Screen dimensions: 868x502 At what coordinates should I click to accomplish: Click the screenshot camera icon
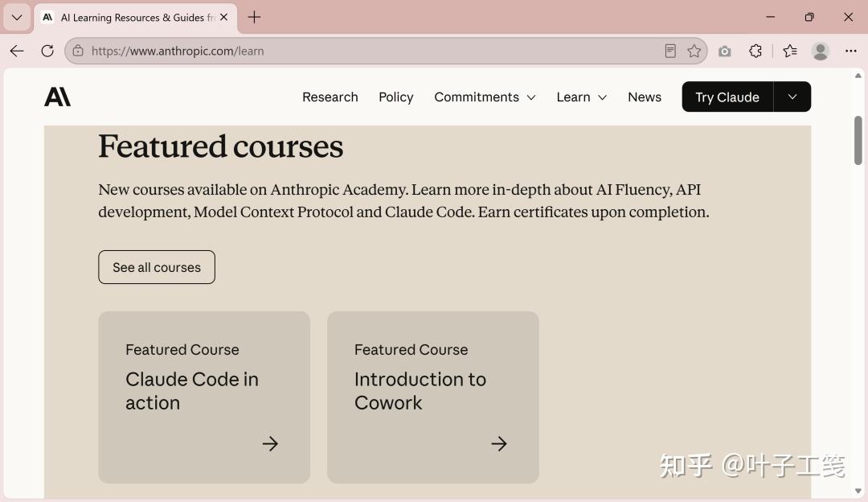point(725,51)
